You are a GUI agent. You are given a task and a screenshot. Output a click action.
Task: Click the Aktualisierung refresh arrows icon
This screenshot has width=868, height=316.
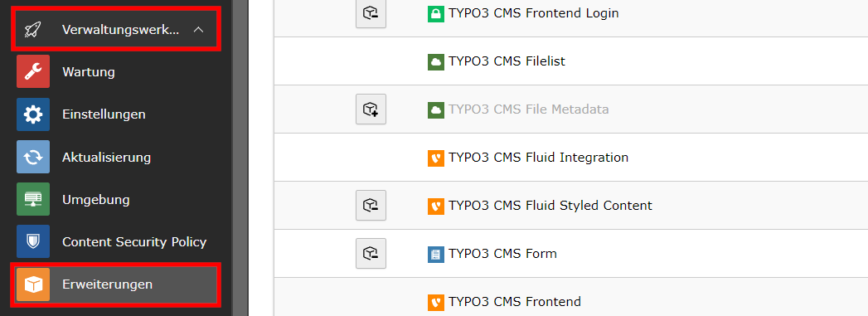(x=33, y=157)
